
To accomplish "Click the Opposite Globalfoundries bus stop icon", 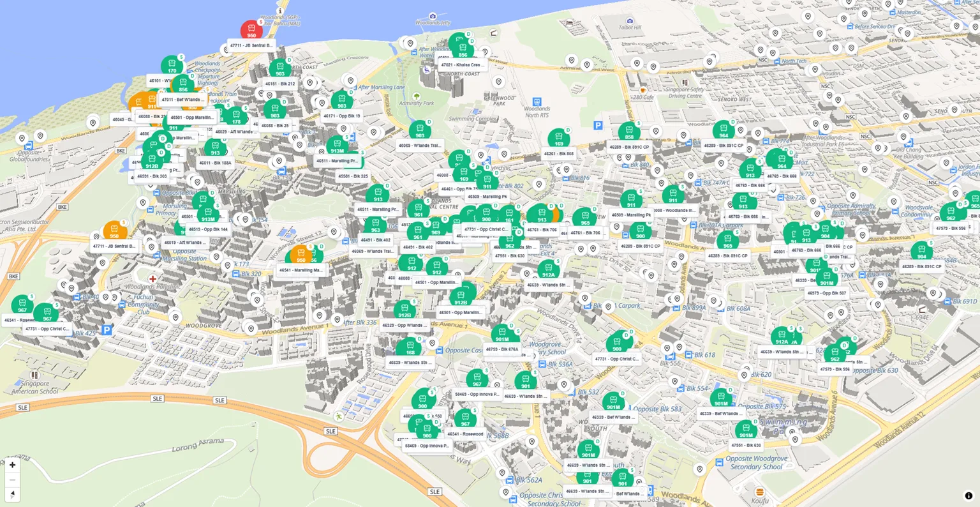I will (29, 146).
